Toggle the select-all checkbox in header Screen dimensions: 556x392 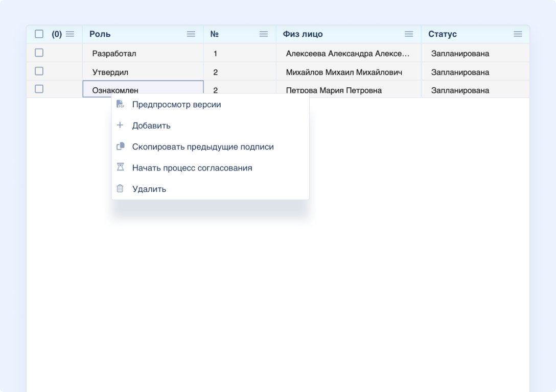(x=39, y=34)
